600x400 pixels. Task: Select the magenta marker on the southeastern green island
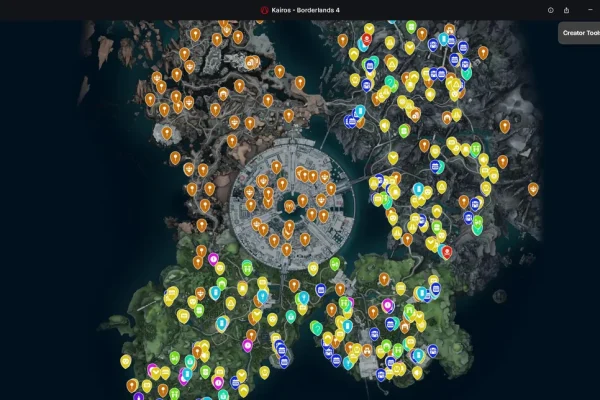387,305
